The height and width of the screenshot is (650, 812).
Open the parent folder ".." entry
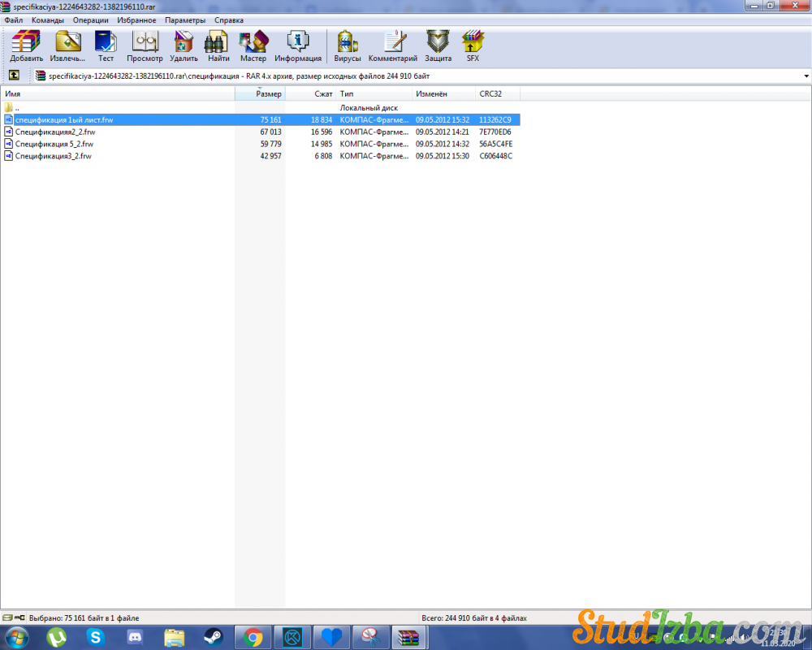16,107
